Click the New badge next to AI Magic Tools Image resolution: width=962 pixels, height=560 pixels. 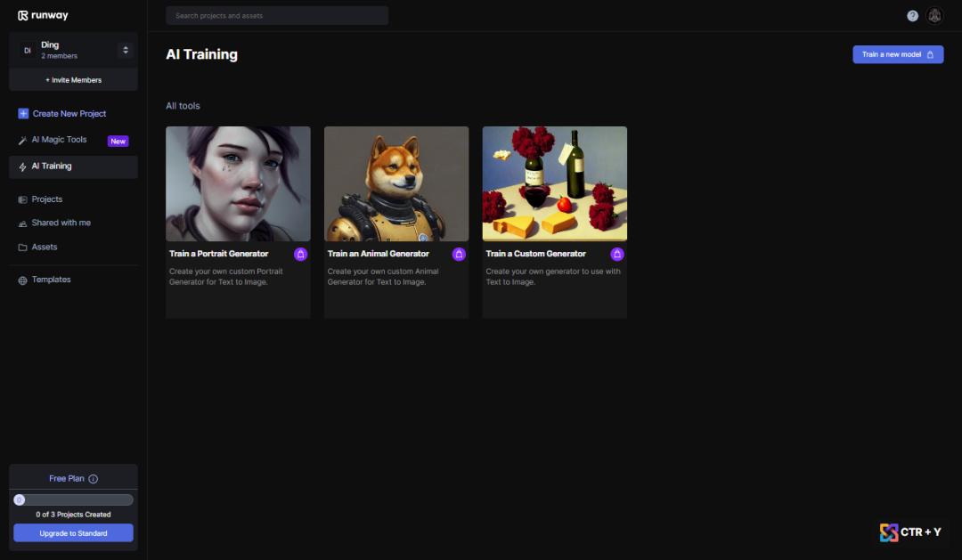pos(118,141)
